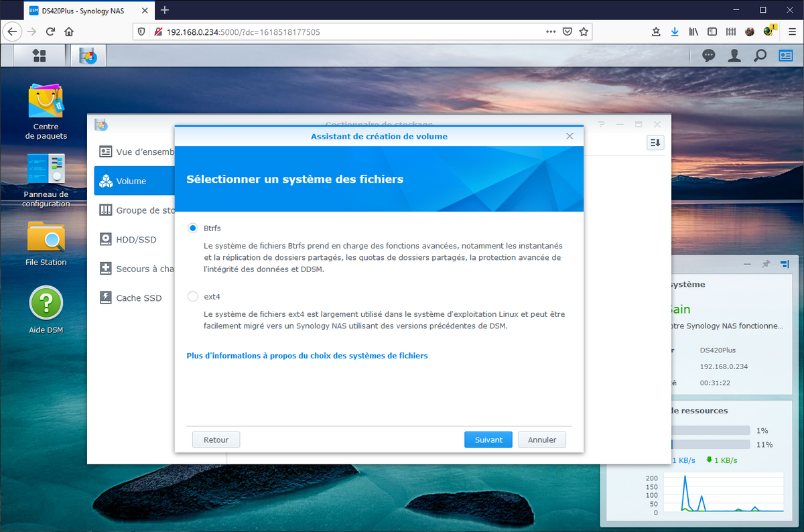
Task: Bookmark this page with star icon
Action: pos(584,31)
